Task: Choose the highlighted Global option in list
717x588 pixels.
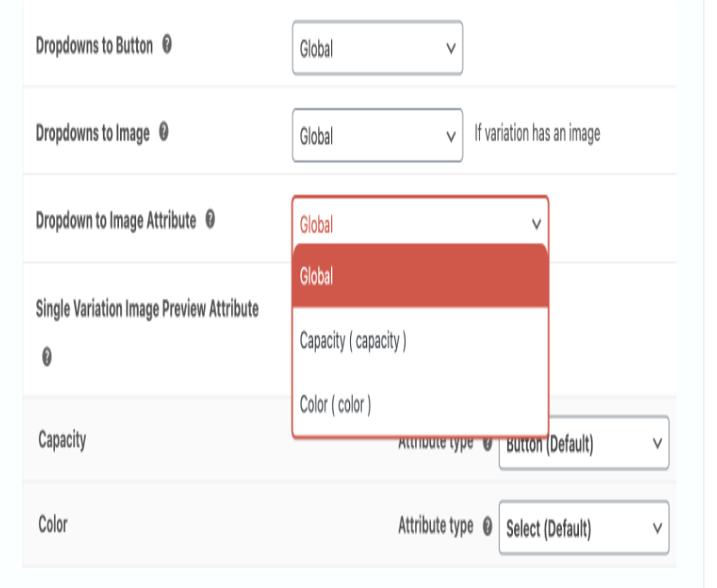Action: pyautogui.click(x=420, y=276)
